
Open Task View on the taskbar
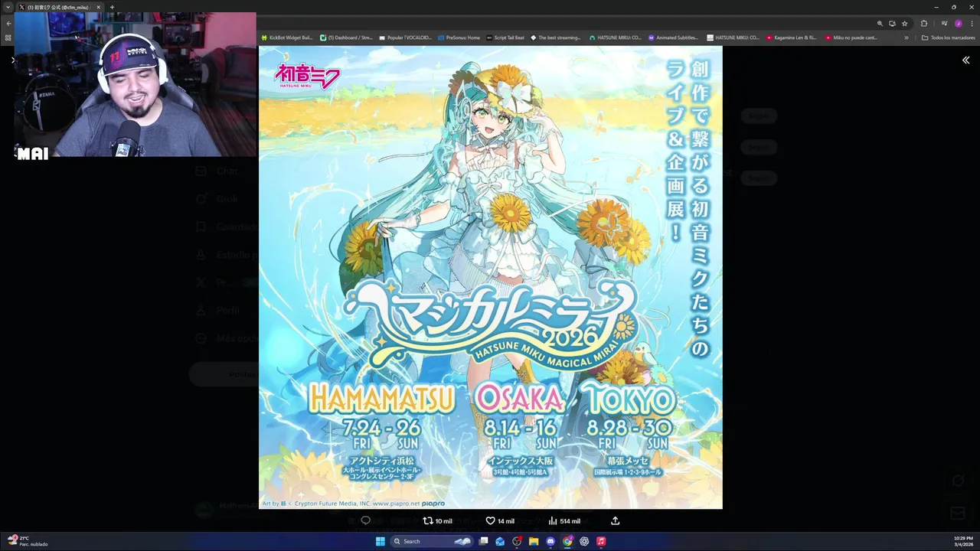pos(483,541)
